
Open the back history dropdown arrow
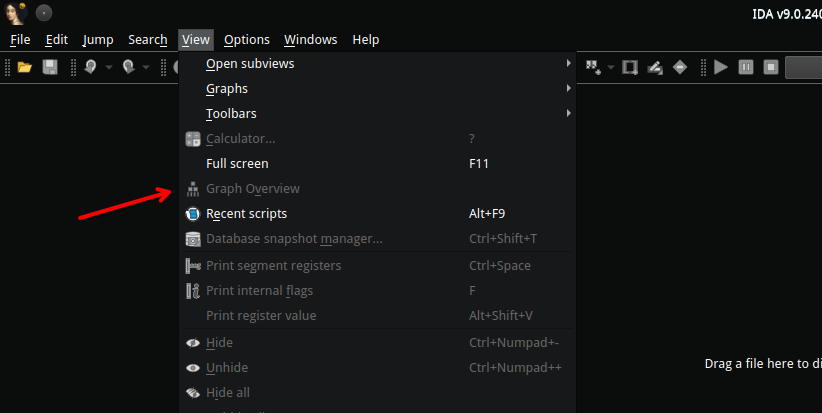pos(107,68)
